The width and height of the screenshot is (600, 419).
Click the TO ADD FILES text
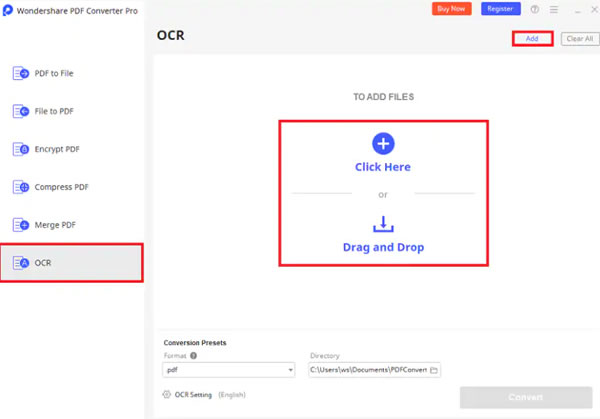click(x=383, y=97)
